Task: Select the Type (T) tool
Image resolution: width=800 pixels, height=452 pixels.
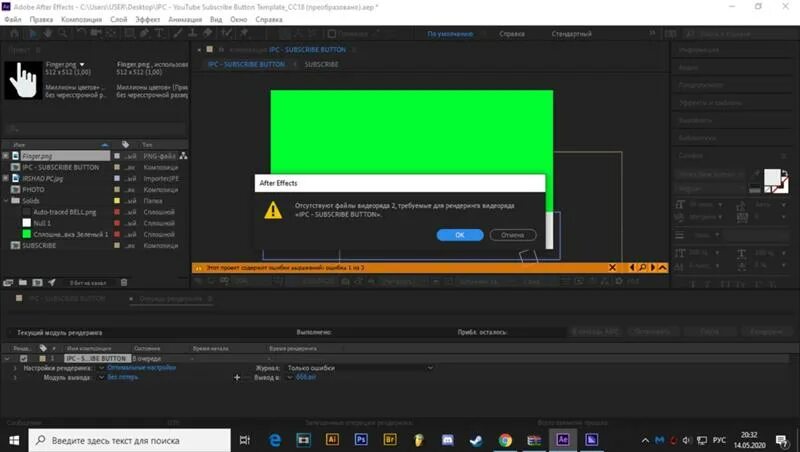Action: pos(159,34)
